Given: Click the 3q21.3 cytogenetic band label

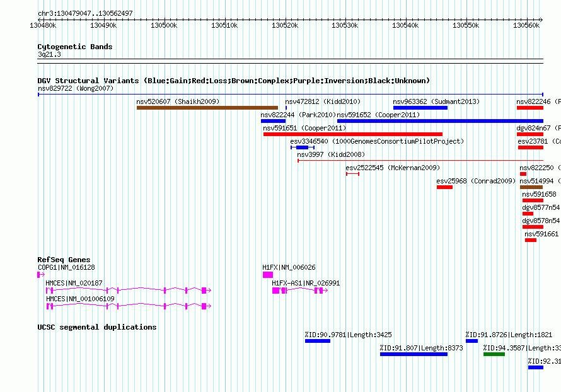Looking at the screenshot, I should [x=49, y=54].
